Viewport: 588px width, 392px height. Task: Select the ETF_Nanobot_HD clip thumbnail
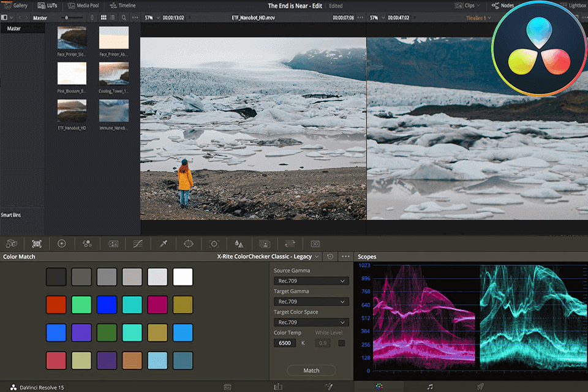(x=72, y=111)
